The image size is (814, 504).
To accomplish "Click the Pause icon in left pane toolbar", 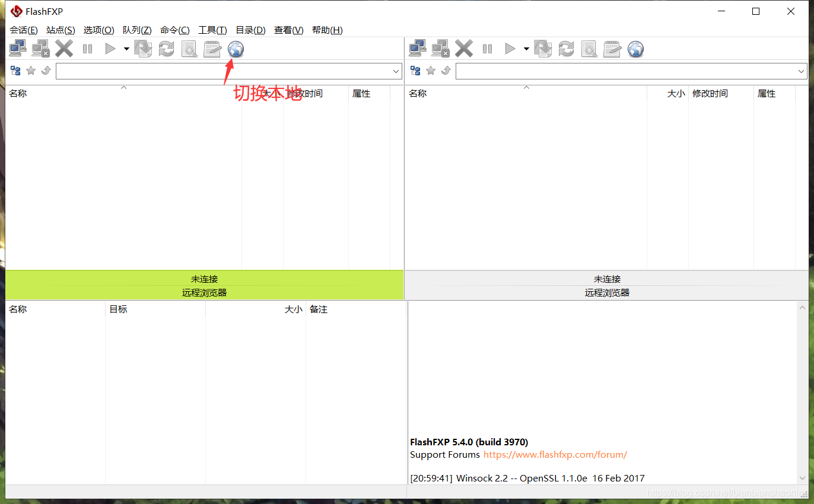I will pos(87,49).
